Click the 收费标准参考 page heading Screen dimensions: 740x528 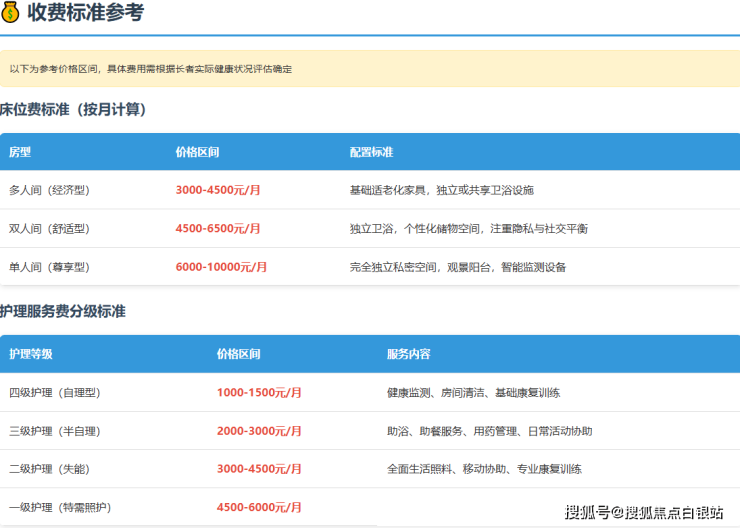(85, 13)
